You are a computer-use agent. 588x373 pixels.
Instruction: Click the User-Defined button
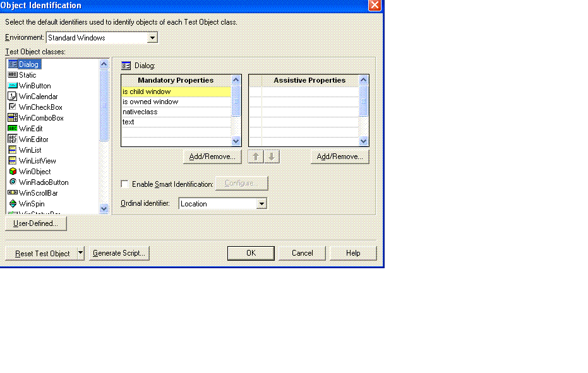click(x=35, y=223)
